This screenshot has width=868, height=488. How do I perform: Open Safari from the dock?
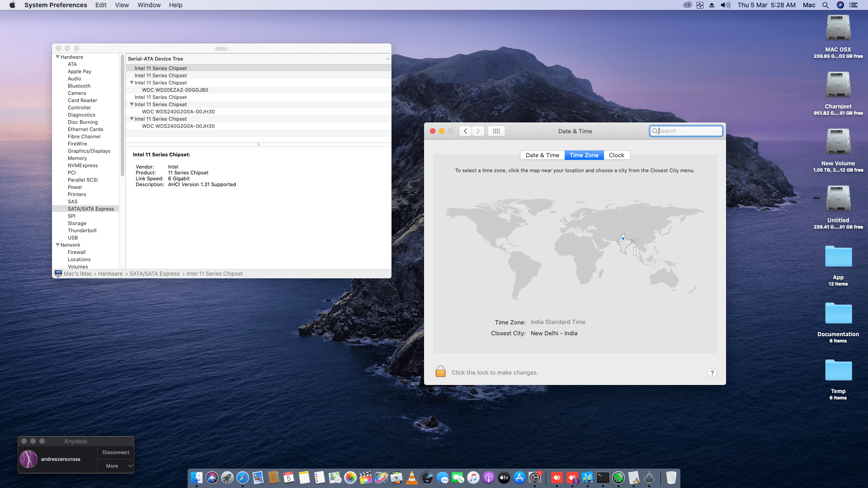pos(243,478)
